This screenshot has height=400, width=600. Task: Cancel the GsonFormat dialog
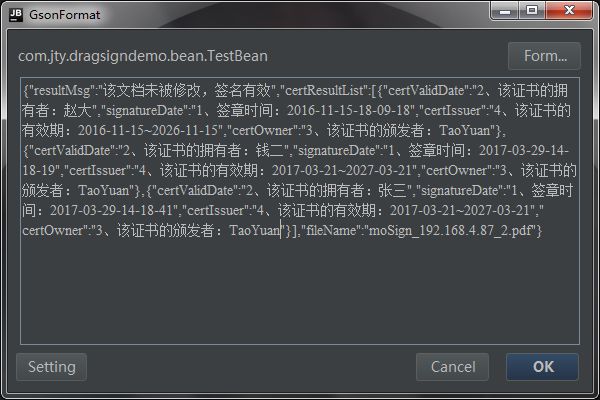tap(453, 367)
